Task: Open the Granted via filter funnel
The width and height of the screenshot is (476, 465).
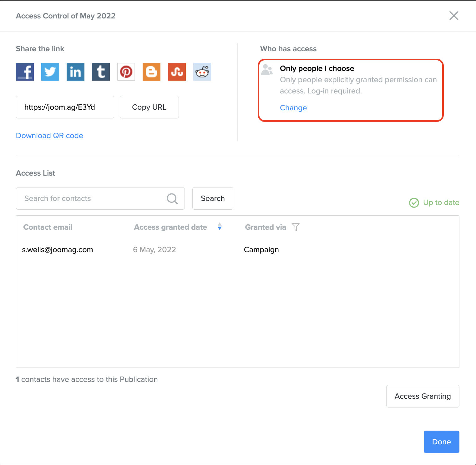Action: (296, 227)
